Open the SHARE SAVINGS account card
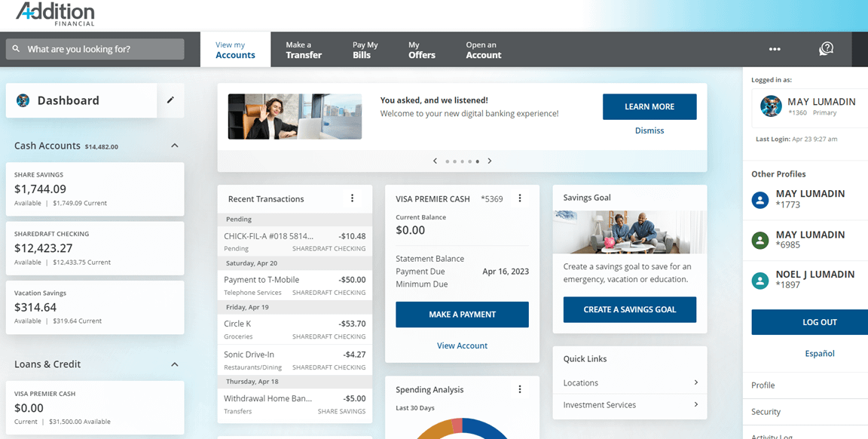The height and width of the screenshot is (439, 868). 95,189
